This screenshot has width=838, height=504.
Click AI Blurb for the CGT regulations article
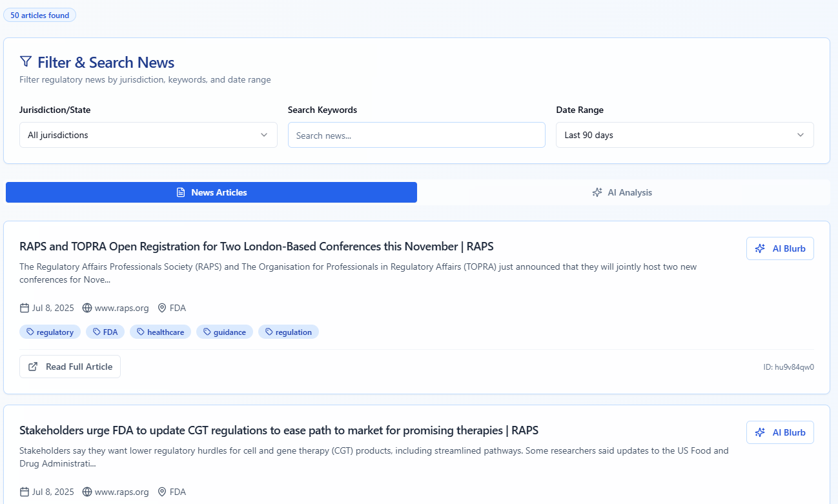(779, 432)
